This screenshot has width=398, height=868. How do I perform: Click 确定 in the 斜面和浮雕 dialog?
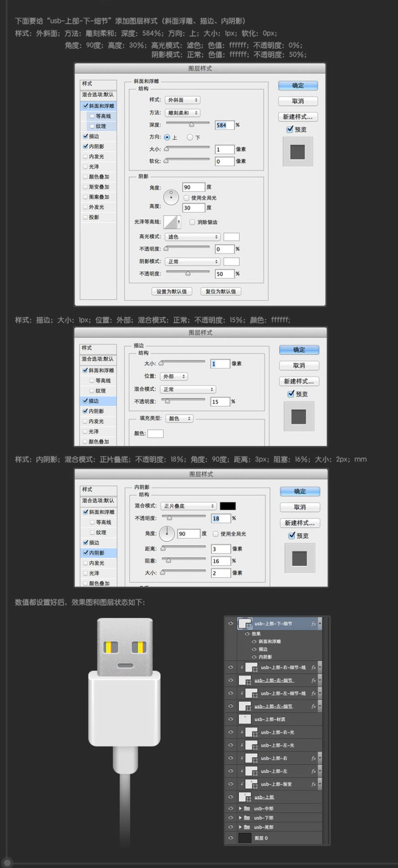[x=298, y=86]
